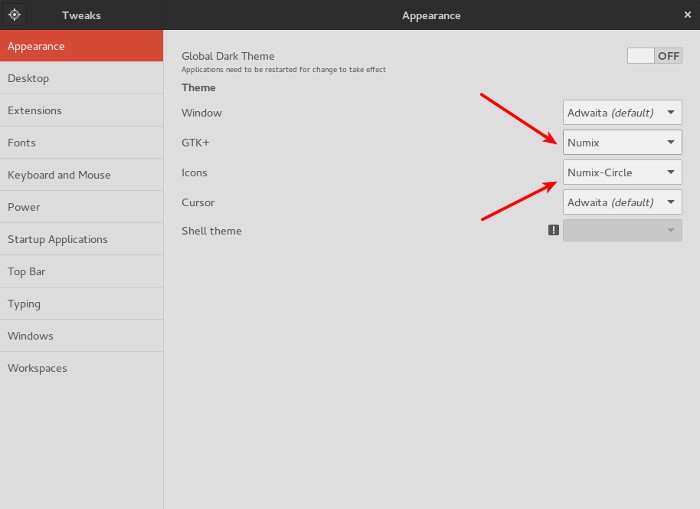Viewport: 700px width, 509px height.
Task: Click the disabled Shell theme dropdown
Action: tap(622, 230)
